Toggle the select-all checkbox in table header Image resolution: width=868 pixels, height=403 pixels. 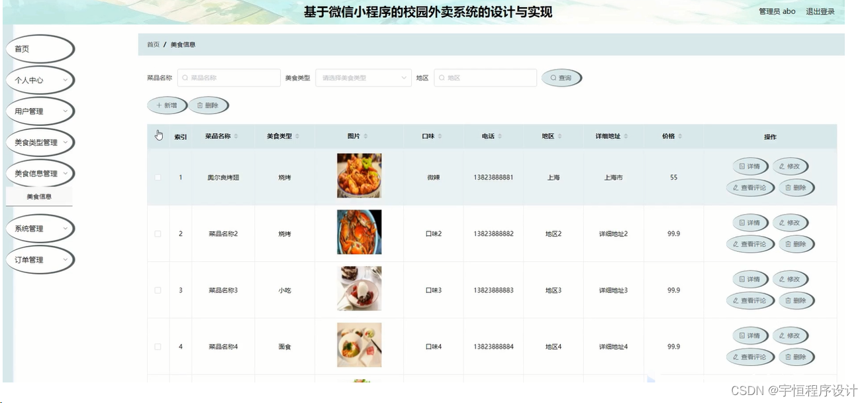coord(158,137)
